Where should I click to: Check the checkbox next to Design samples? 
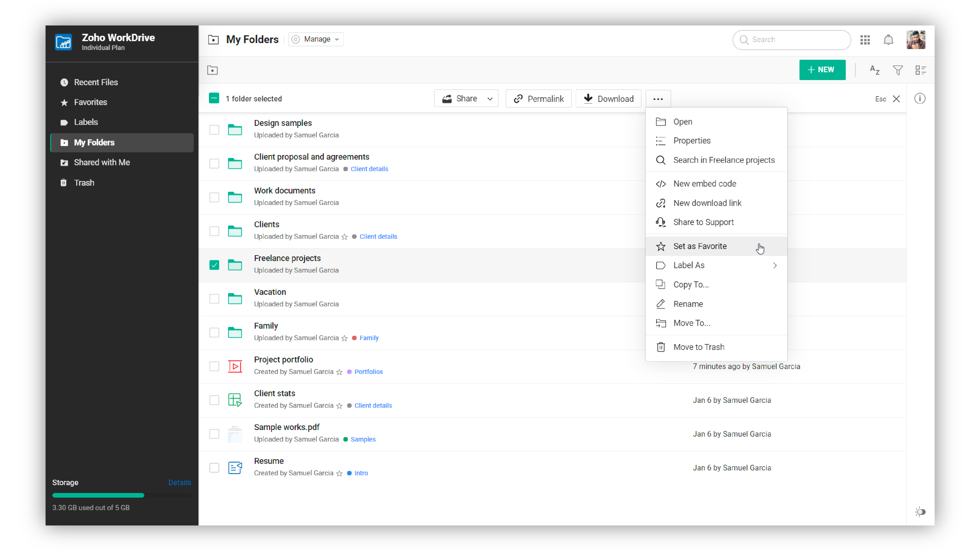[x=214, y=130]
